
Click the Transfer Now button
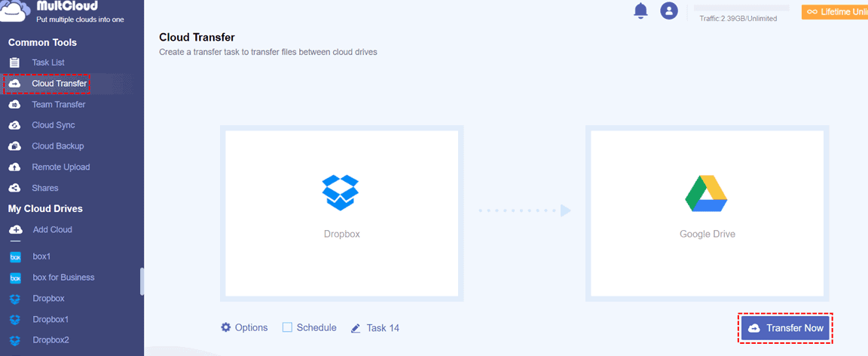click(x=786, y=328)
